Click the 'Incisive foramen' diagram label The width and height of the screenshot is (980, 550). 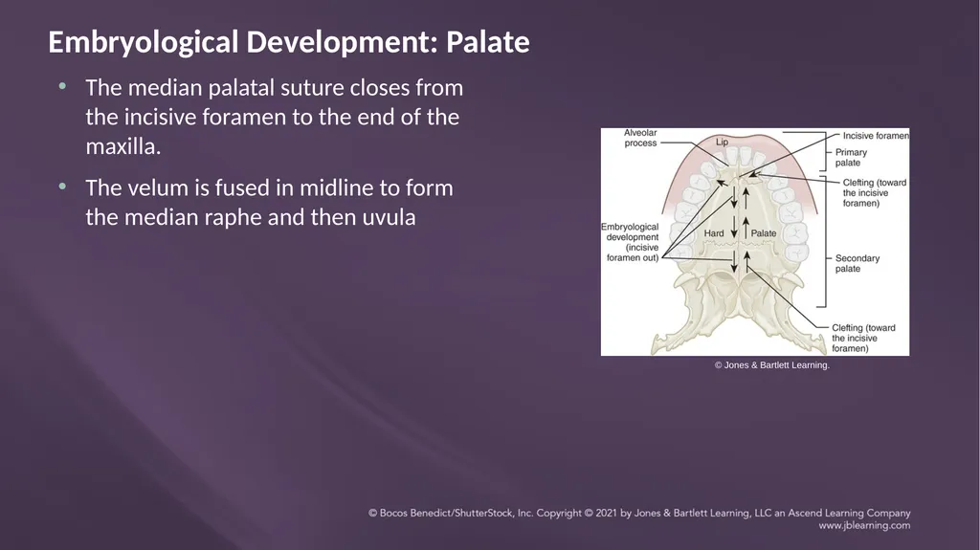876,136
